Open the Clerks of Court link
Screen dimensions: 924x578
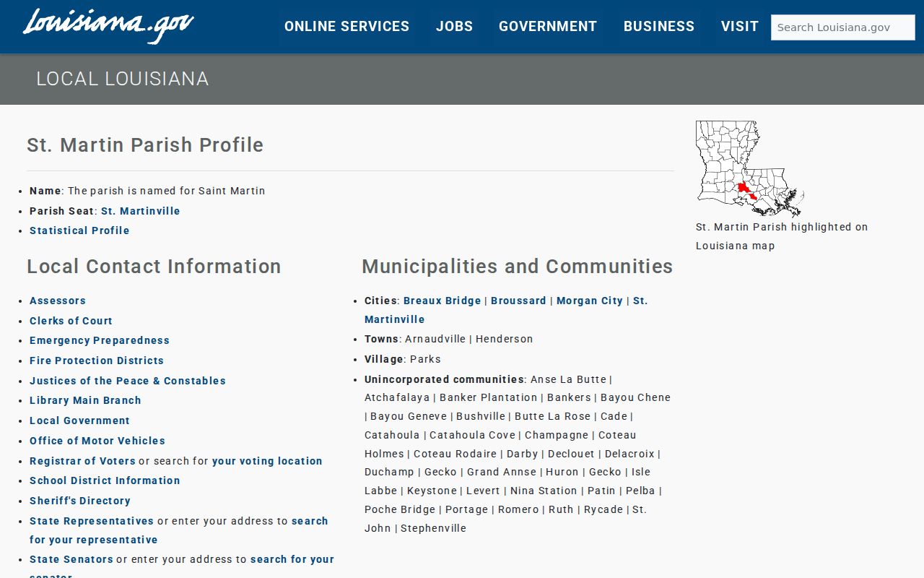pyautogui.click(x=71, y=321)
